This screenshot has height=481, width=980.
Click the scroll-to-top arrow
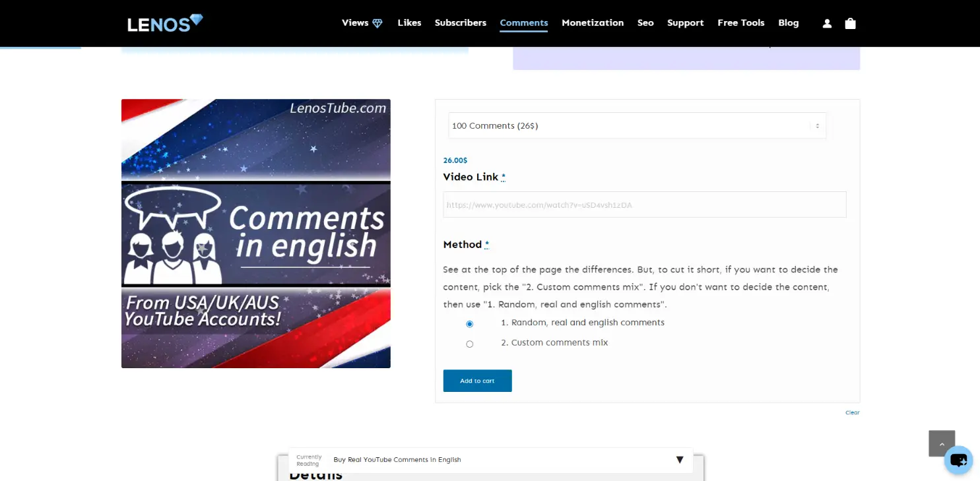942,443
